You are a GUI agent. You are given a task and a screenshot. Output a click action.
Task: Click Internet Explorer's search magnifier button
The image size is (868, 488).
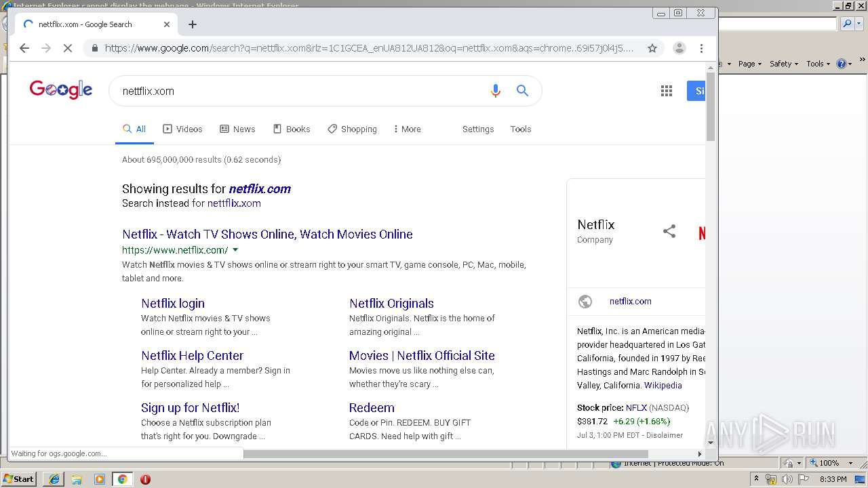click(846, 24)
